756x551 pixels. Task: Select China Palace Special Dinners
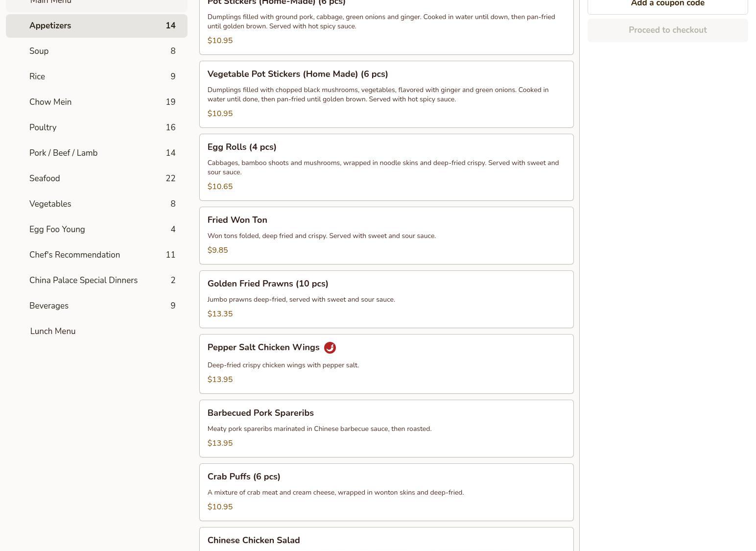(x=96, y=281)
